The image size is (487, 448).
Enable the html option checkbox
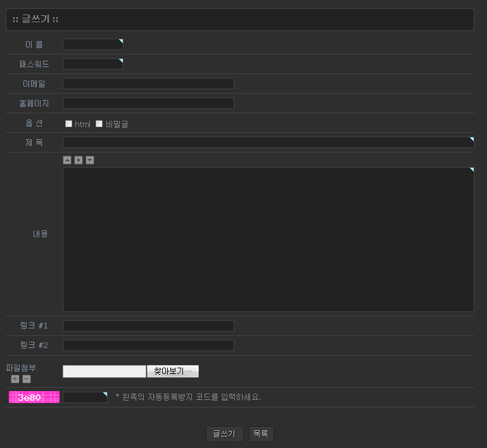[69, 124]
